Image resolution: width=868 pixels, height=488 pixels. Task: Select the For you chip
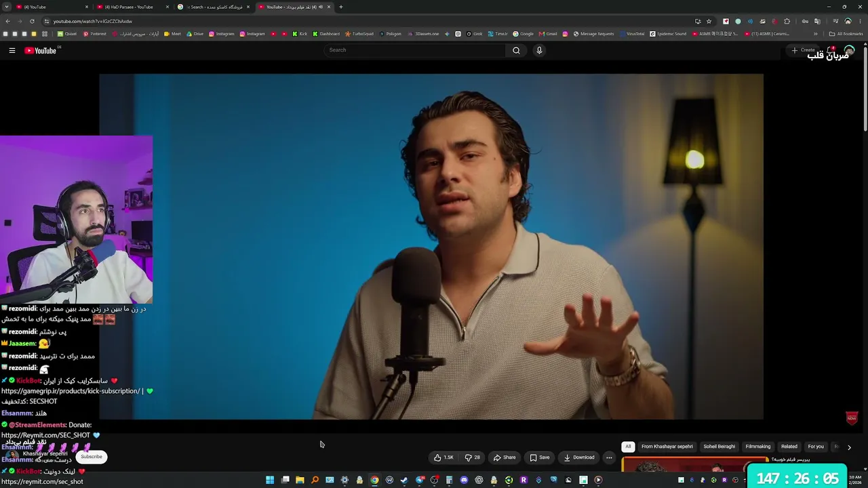[x=816, y=447]
